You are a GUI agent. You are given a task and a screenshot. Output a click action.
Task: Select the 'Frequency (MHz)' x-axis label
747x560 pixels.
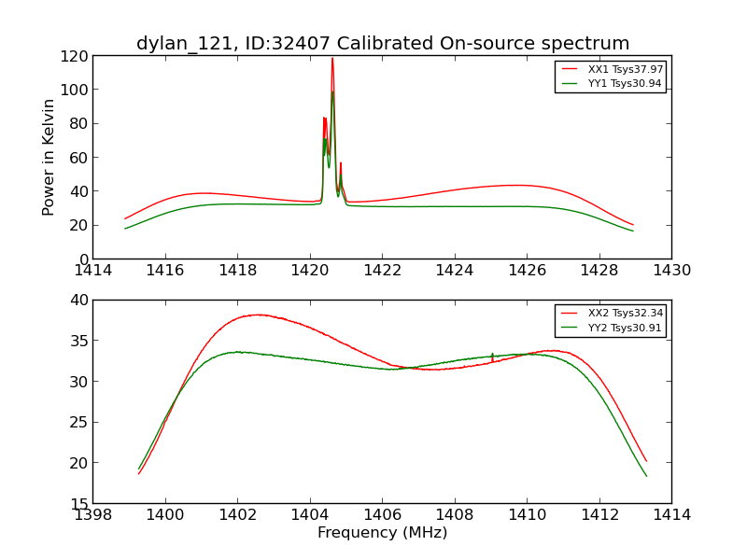click(x=383, y=532)
